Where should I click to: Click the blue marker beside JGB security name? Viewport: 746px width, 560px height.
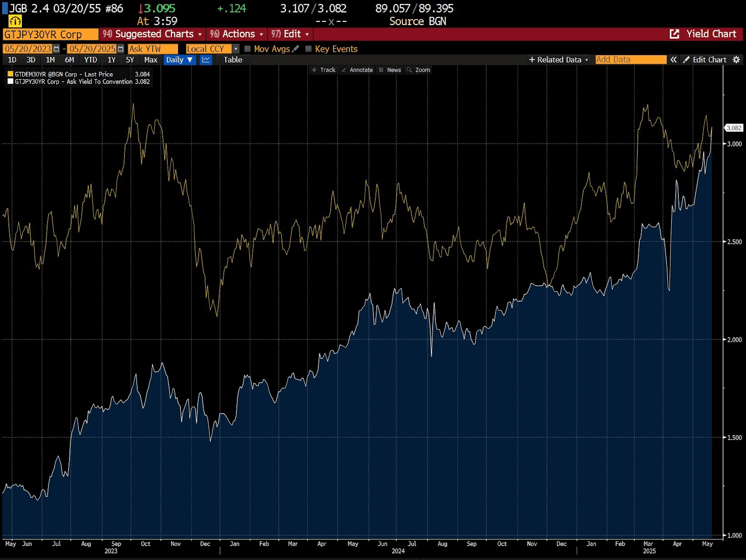tap(5, 8)
